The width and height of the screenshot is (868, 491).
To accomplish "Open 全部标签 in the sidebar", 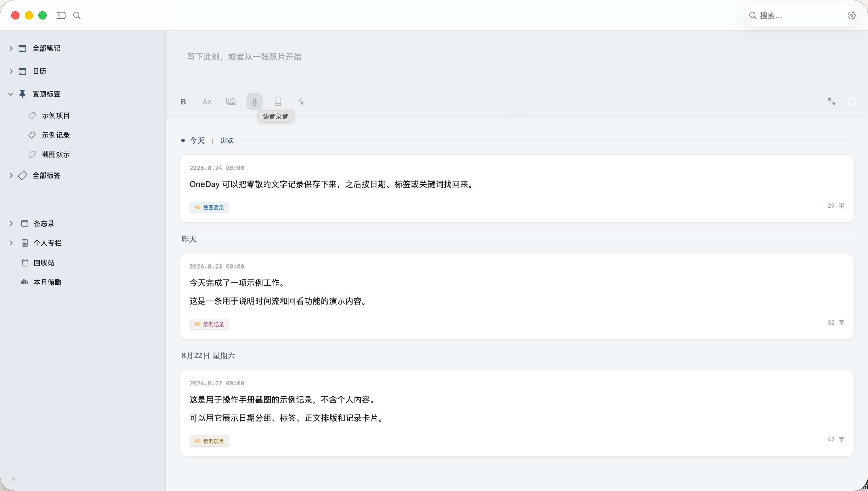I will tap(46, 175).
